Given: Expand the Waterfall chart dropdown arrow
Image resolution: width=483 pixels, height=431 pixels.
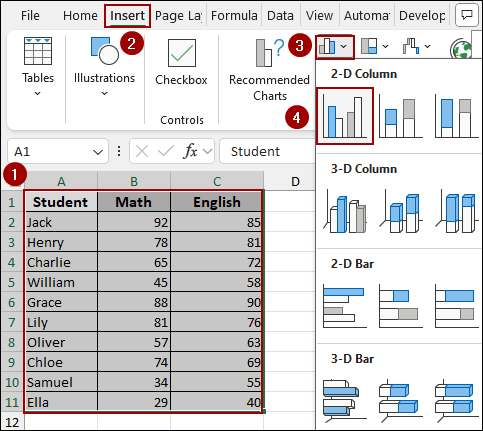Looking at the screenshot, I should tap(427, 46).
